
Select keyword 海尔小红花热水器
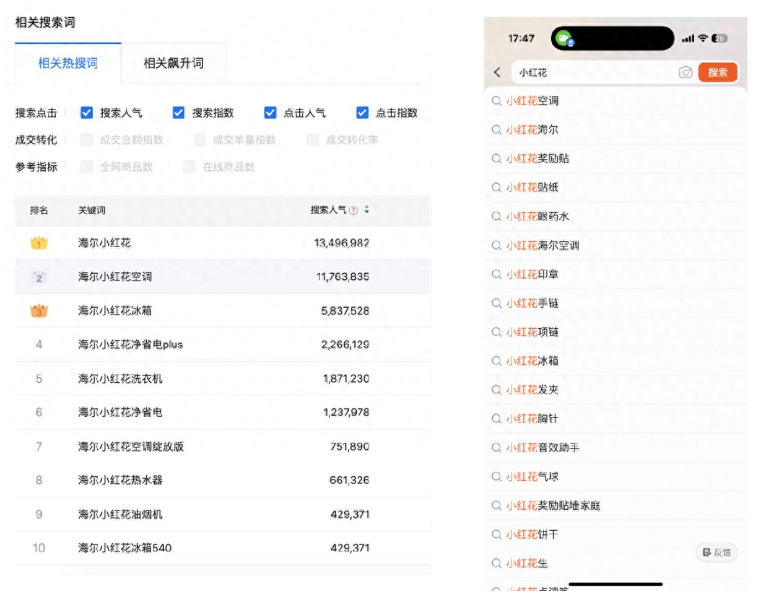point(120,480)
